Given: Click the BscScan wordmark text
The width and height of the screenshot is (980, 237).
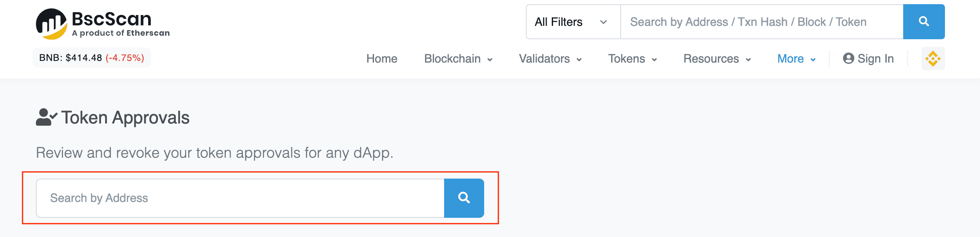Looking at the screenshot, I should tap(111, 19).
